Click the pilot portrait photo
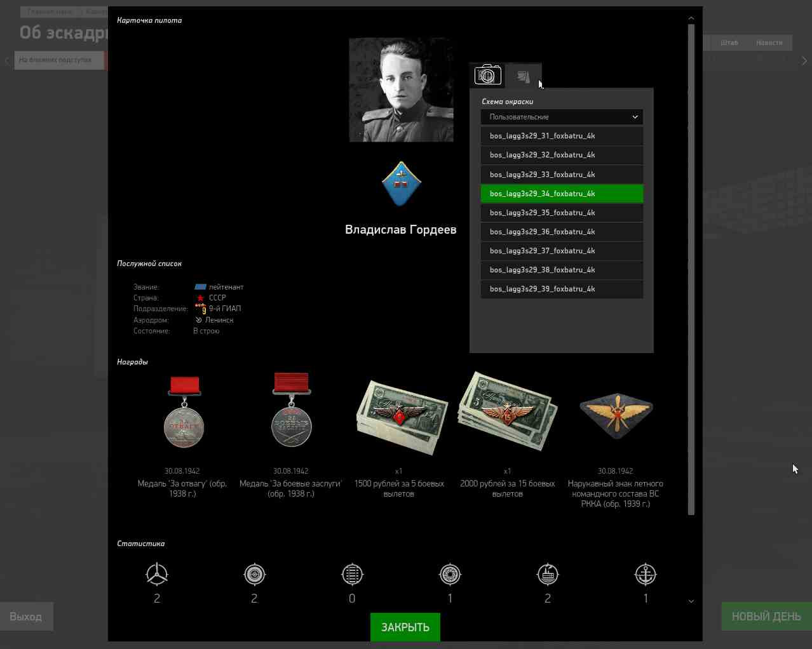The width and height of the screenshot is (812, 649). [402, 90]
